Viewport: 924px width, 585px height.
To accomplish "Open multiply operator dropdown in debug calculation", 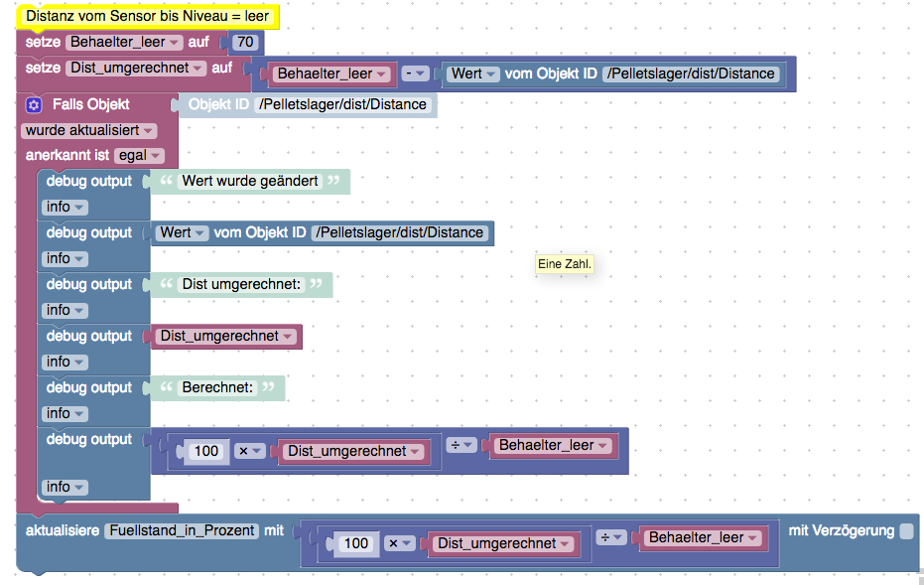I will [249, 451].
